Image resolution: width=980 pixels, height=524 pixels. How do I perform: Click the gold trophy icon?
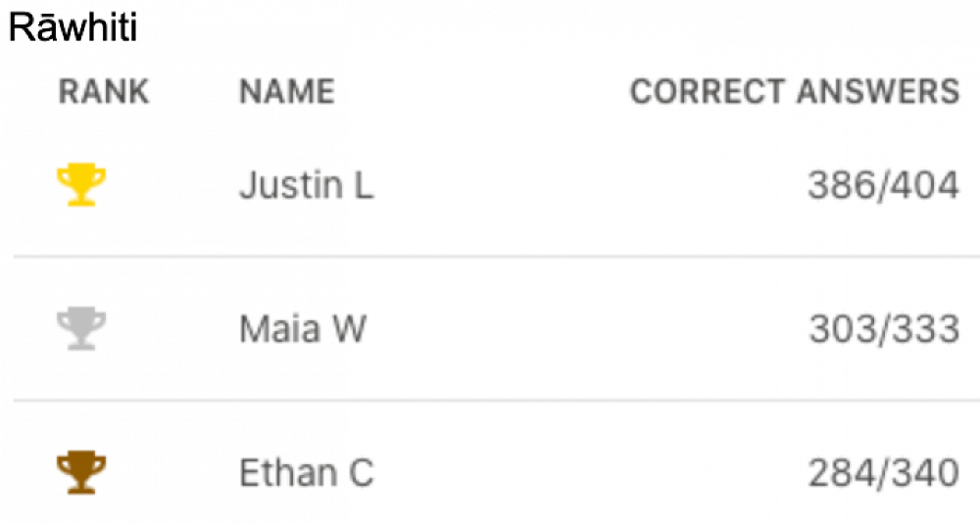click(81, 185)
